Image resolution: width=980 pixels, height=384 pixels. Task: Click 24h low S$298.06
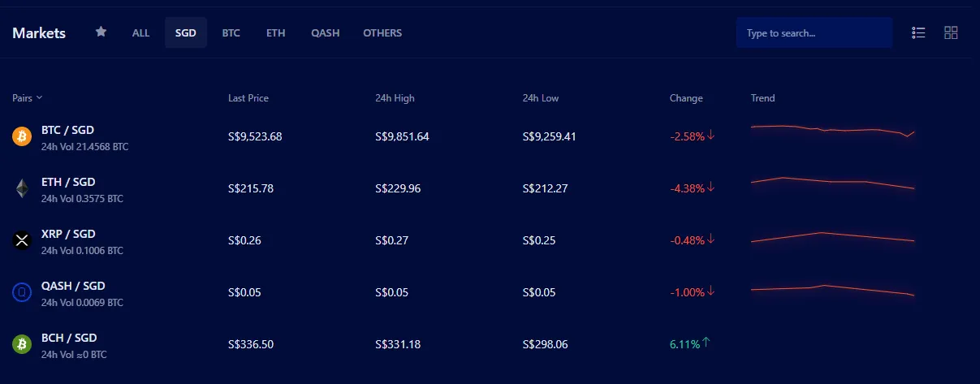point(546,344)
